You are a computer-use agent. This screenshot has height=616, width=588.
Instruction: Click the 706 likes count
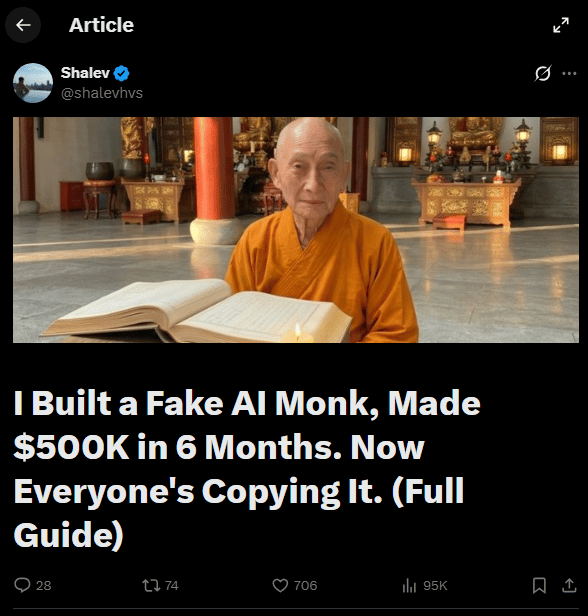tap(306, 585)
